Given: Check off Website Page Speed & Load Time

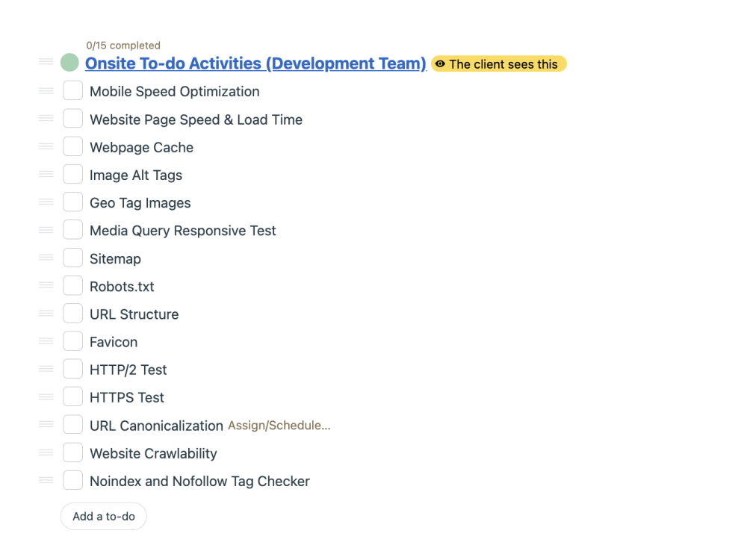Looking at the screenshot, I should [x=73, y=119].
